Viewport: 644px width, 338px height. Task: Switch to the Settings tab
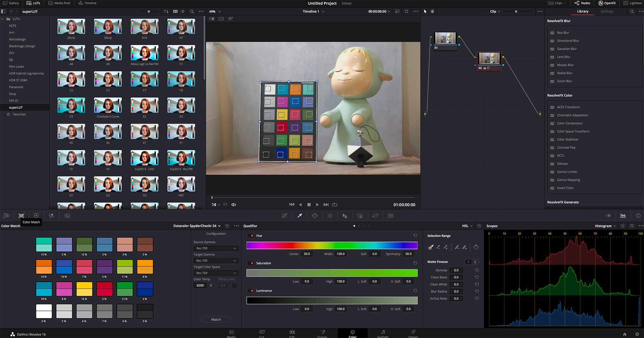607,11
